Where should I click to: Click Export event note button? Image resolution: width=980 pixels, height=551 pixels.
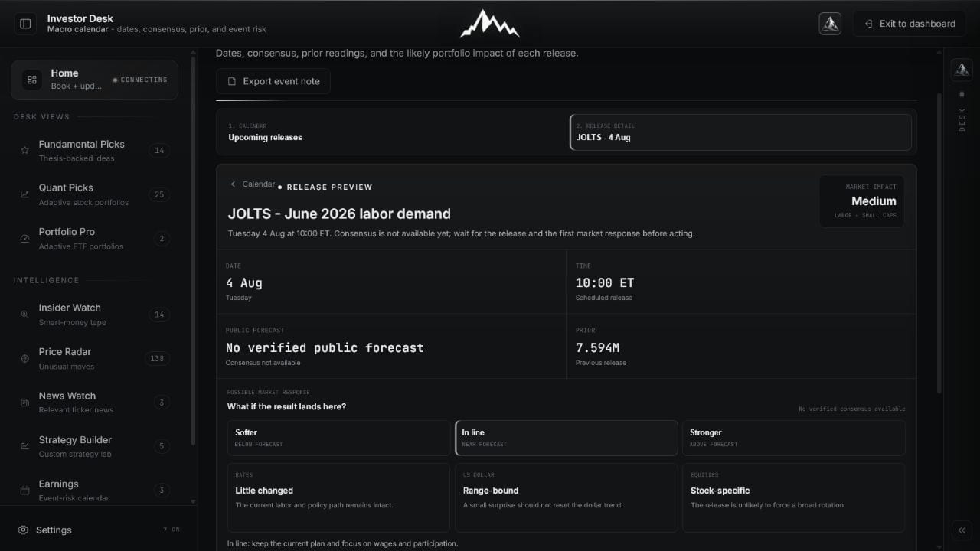pyautogui.click(x=273, y=81)
